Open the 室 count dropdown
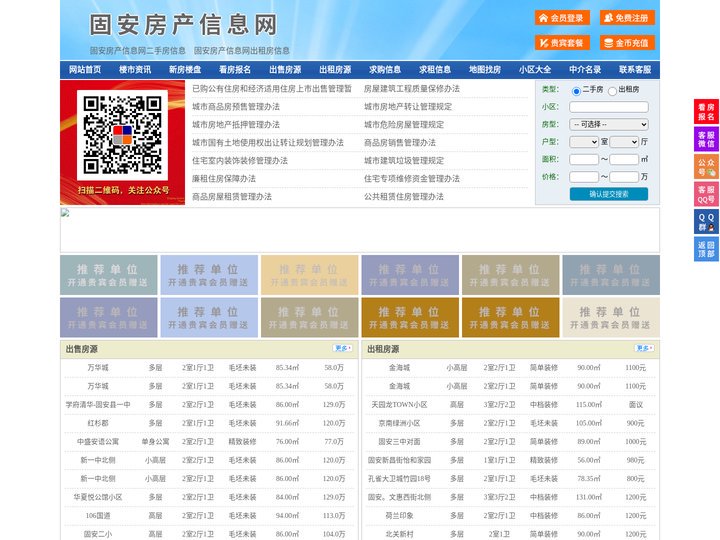The width and height of the screenshot is (720, 540). (x=584, y=142)
